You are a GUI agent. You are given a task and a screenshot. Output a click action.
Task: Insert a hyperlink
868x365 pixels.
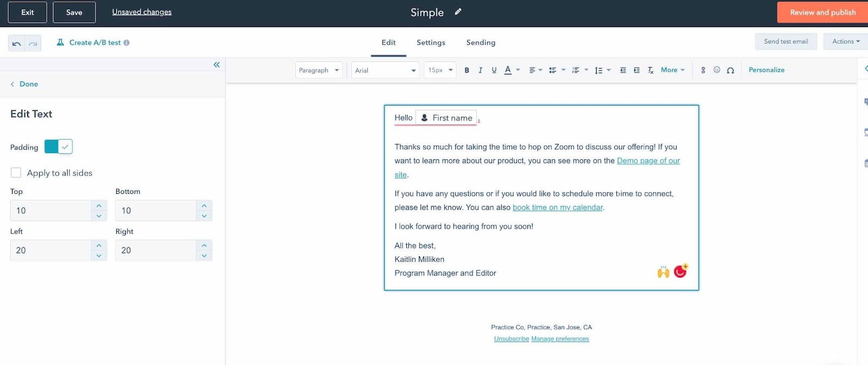click(703, 70)
